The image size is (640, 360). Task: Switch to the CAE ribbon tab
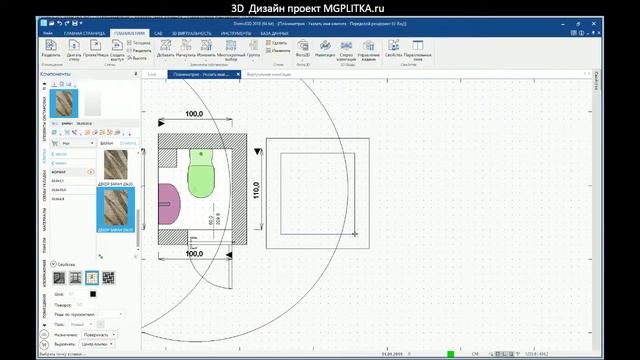(x=158, y=33)
